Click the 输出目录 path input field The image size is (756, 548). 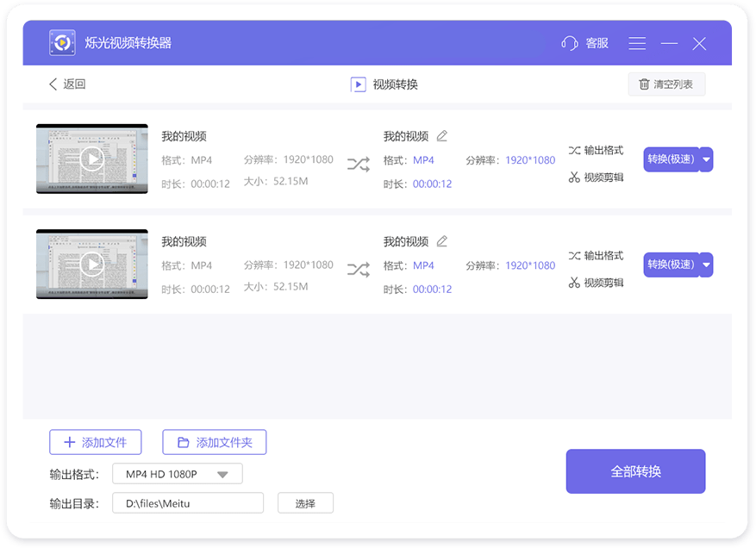(x=187, y=502)
